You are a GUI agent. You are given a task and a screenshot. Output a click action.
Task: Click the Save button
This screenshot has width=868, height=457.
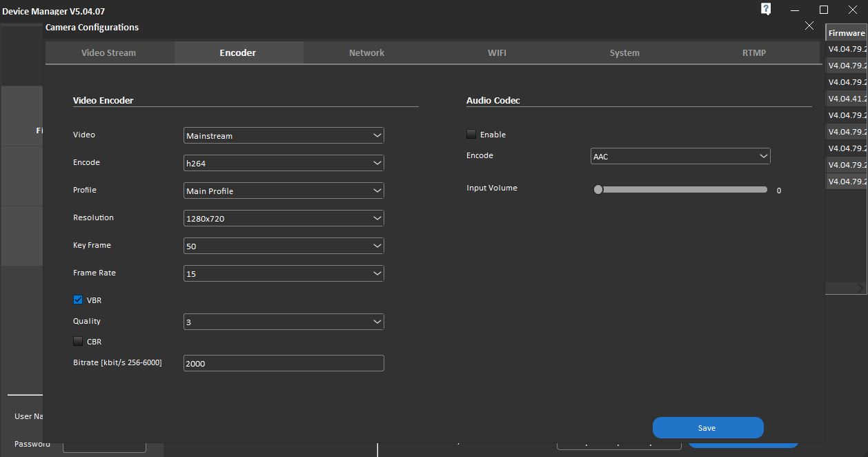coord(708,427)
